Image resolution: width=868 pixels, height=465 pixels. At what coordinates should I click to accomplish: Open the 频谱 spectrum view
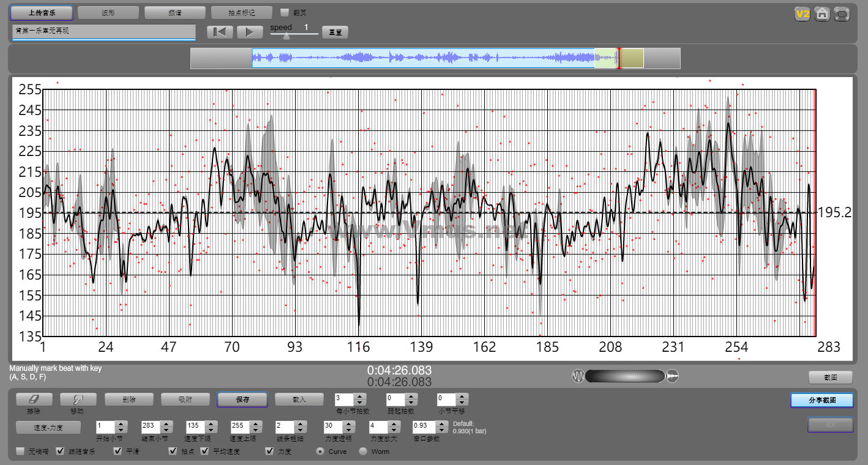(174, 12)
